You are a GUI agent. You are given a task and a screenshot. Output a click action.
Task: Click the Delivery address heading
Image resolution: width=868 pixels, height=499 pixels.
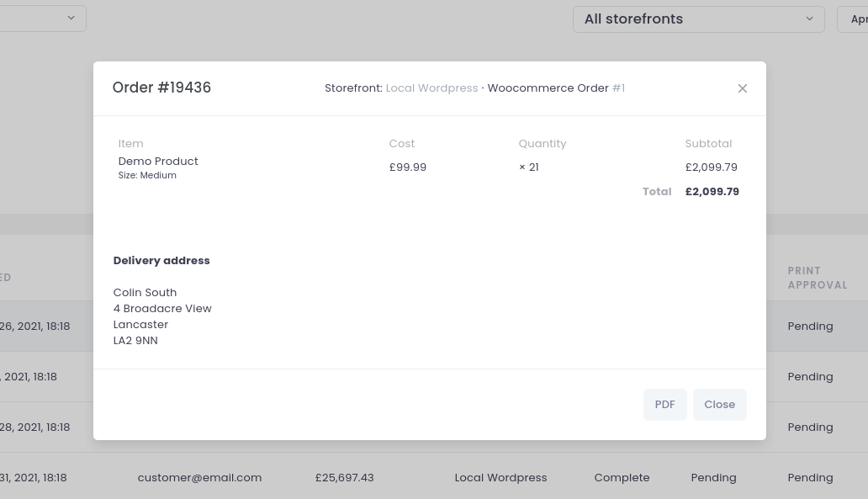[161, 261]
